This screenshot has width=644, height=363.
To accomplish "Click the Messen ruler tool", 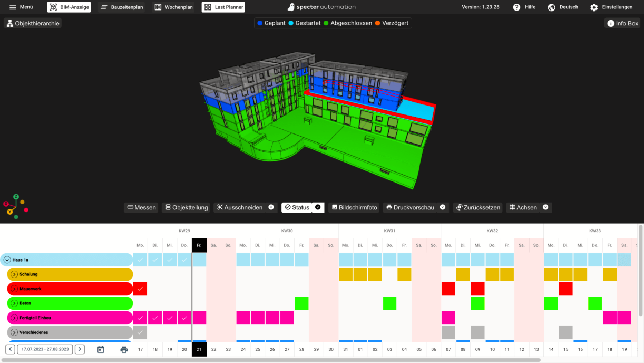I will coord(141,208).
